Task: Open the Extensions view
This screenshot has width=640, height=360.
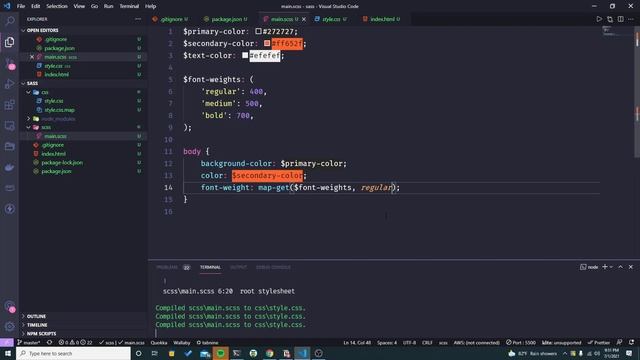Action: 9,104
